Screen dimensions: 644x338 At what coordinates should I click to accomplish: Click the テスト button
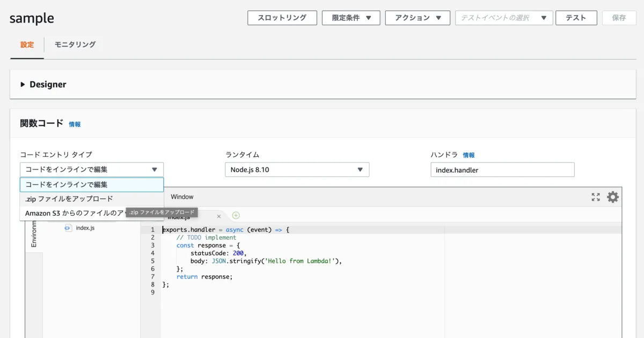pyautogui.click(x=576, y=18)
